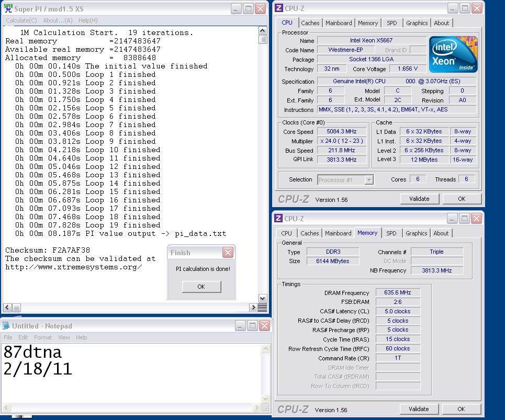
Task: Switch to Mainboard tab in lower CPU-Z window
Action: (338, 233)
